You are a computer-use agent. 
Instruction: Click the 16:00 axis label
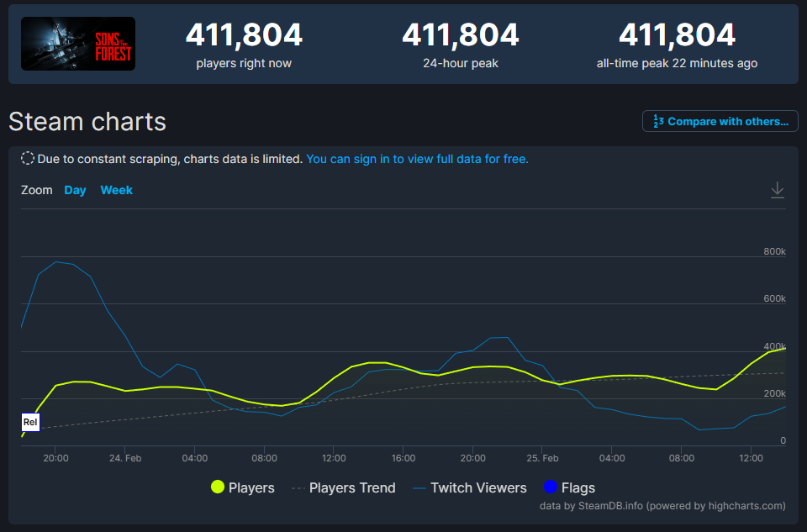(x=403, y=458)
